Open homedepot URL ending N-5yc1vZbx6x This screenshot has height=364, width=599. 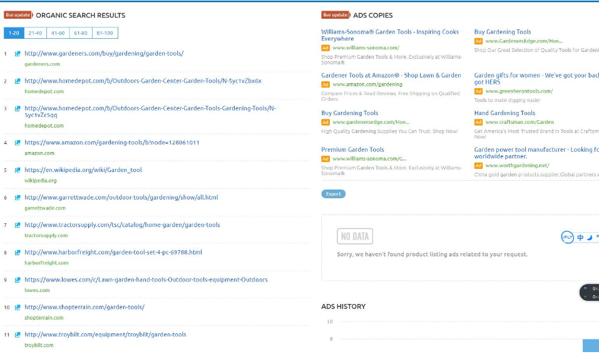[x=143, y=81]
